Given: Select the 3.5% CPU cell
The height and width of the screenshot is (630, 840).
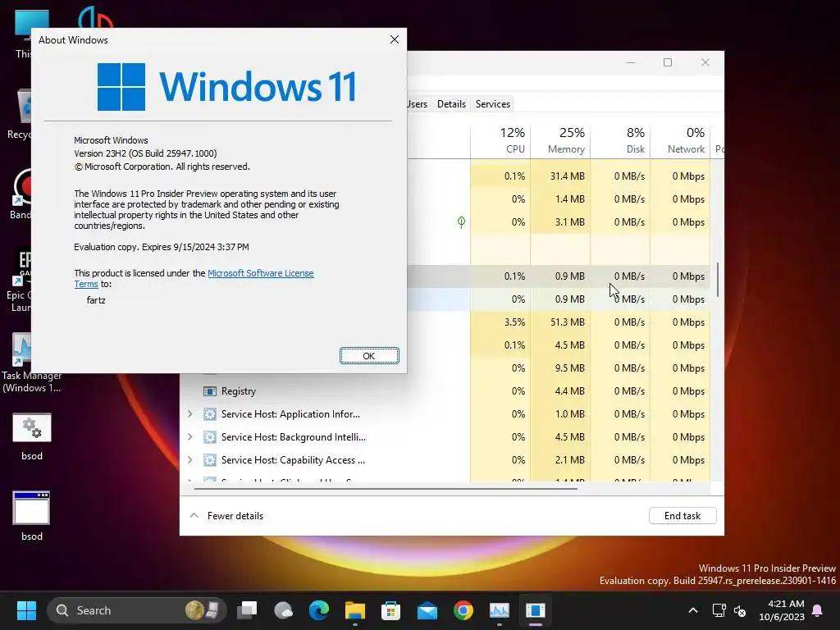Looking at the screenshot, I should click(501, 322).
